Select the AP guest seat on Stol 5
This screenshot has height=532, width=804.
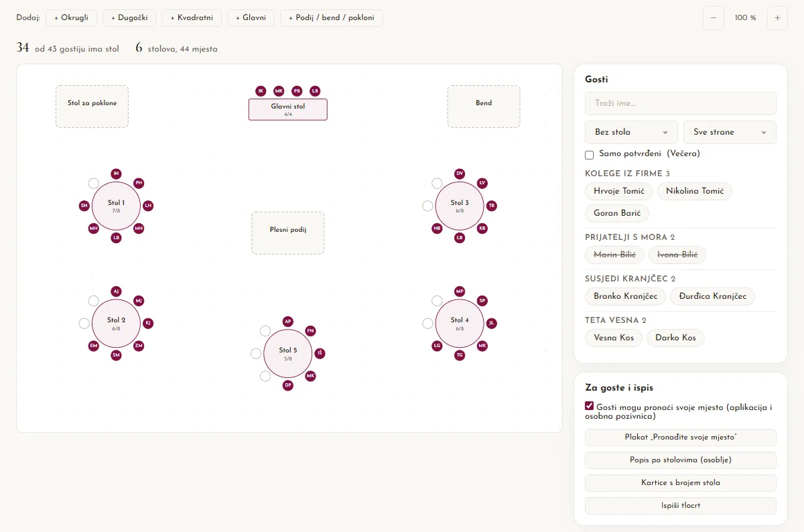(x=288, y=322)
